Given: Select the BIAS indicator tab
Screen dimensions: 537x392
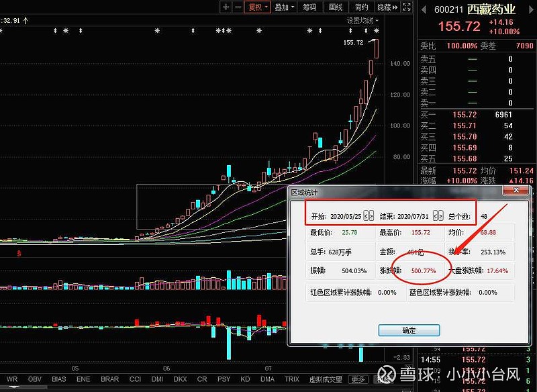Looking at the screenshot, I should pyautogui.click(x=58, y=379).
